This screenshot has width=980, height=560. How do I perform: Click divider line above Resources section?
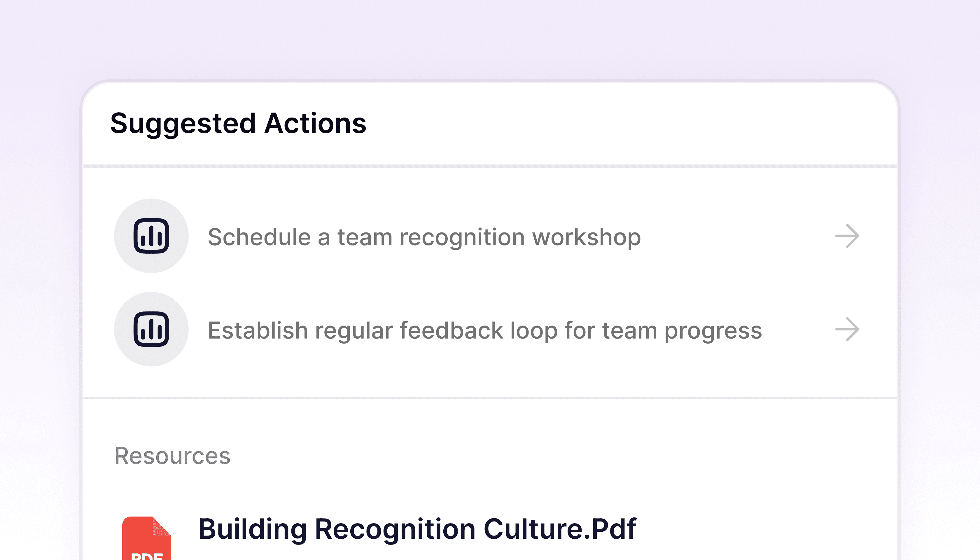[x=490, y=398]
